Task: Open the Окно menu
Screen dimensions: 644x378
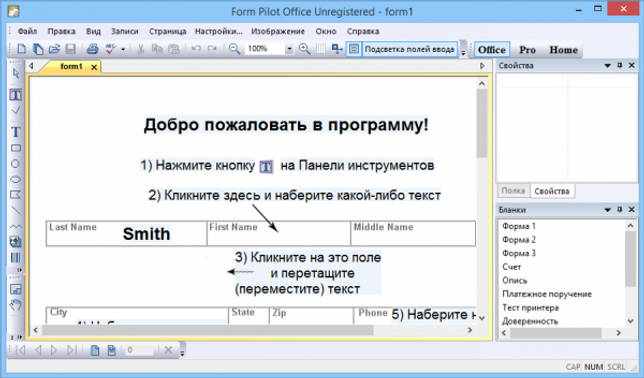Action: (326, 31)
